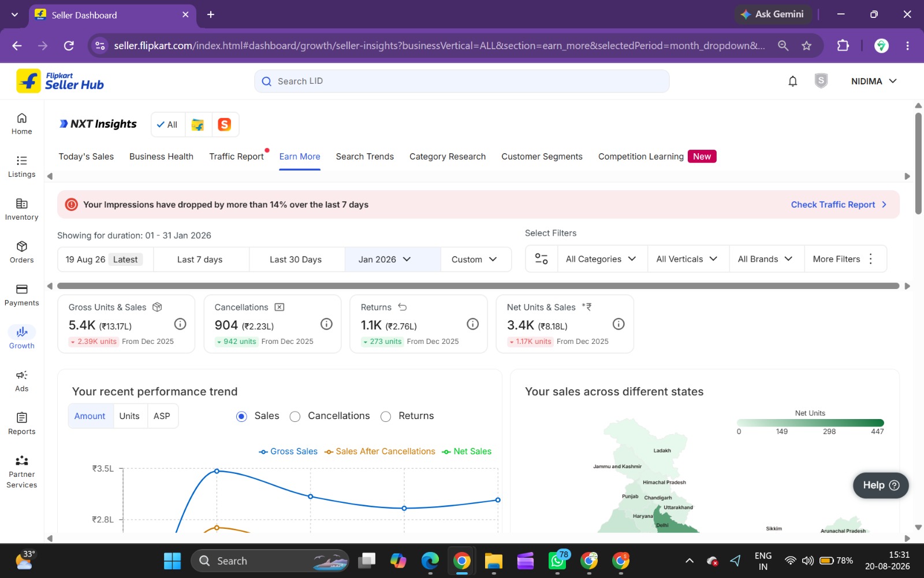This screenshot has height=578, width=924.
Task: Open the Today's Sales tab
Action: [86, 157]
